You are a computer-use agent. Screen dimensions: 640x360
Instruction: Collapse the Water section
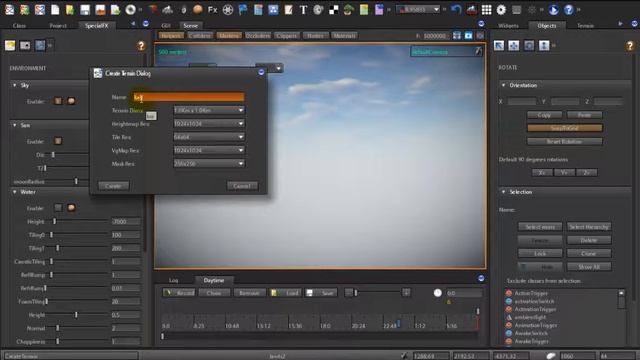pyautogui.click(x=15, y=192)
